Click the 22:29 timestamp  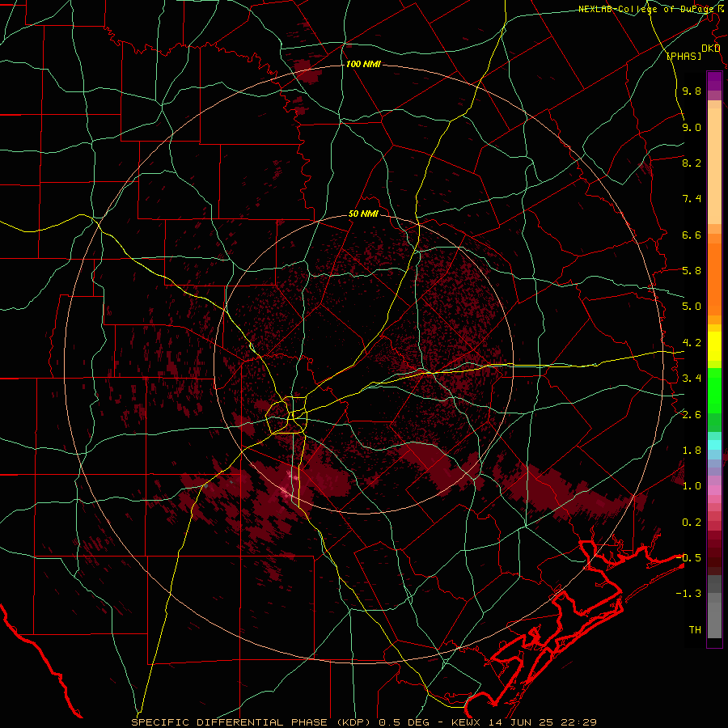[x=579, y=722]
